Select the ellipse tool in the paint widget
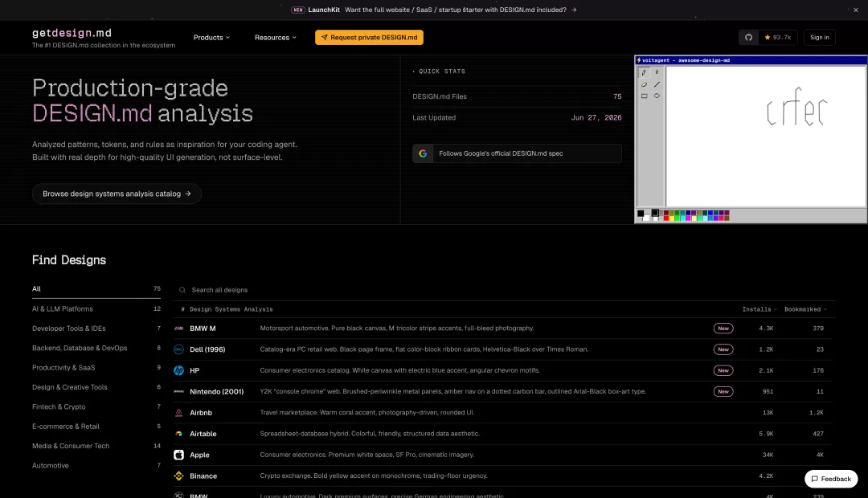Image resolution: width=868 pixels, height=498 pixels. coord(657,96)
